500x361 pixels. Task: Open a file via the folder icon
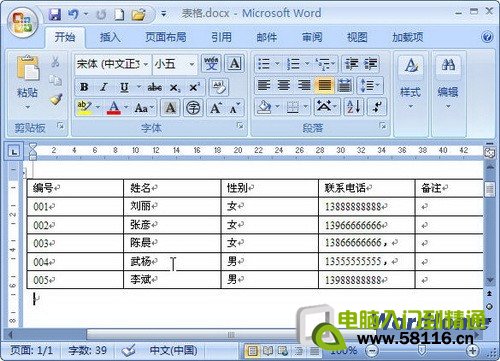[139, 14]
